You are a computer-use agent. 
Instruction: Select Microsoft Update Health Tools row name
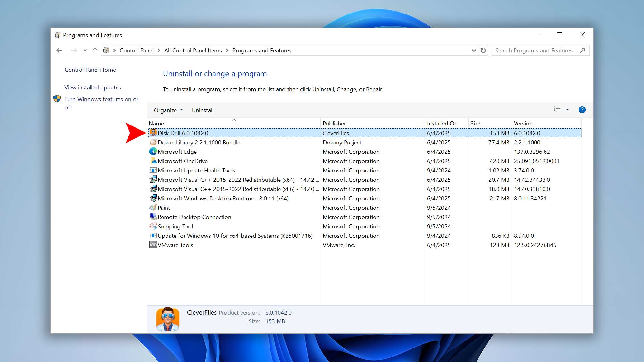pyautogui.click(x=196, y=170)
